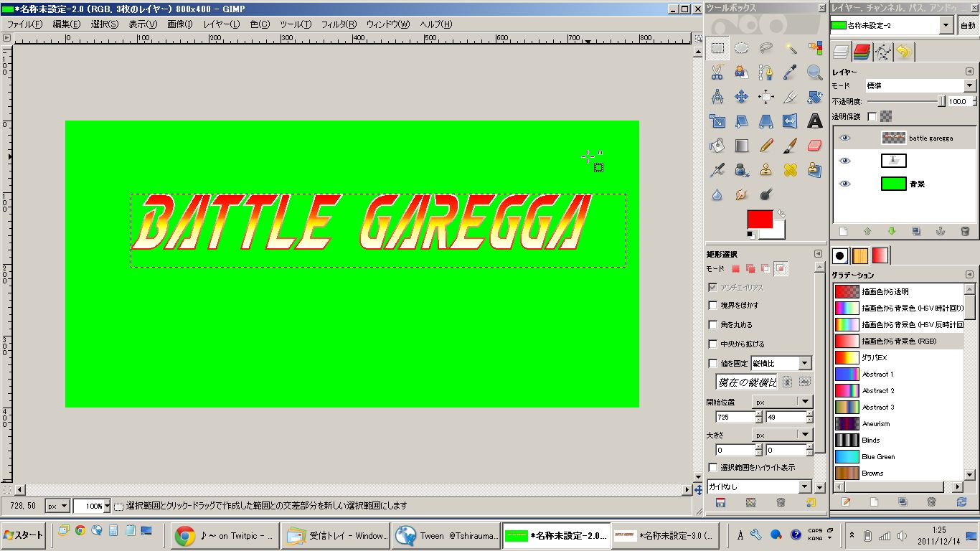Select the Scissors Select tool
This screenshot has width=980, height=551.
pos(717,72)
